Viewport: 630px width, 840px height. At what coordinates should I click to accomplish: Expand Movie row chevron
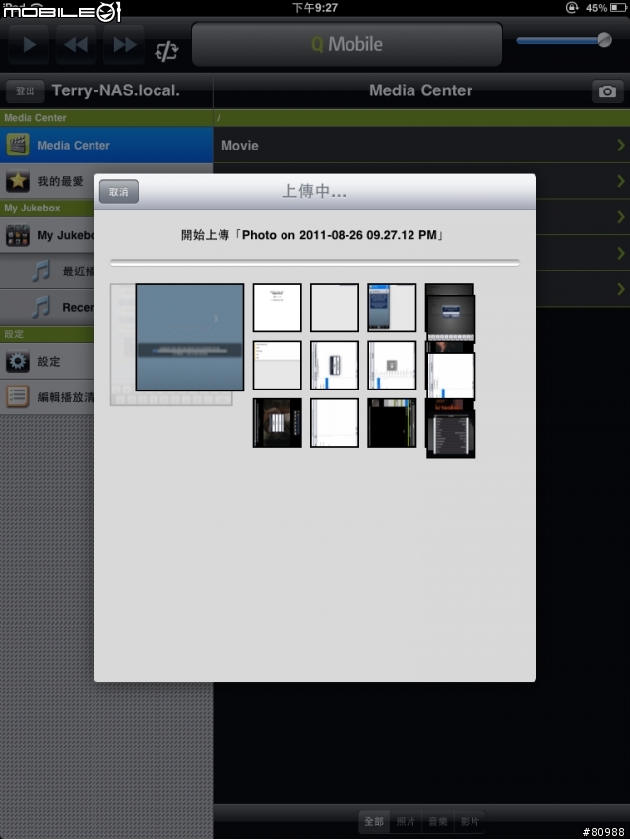tap(621, 146)
